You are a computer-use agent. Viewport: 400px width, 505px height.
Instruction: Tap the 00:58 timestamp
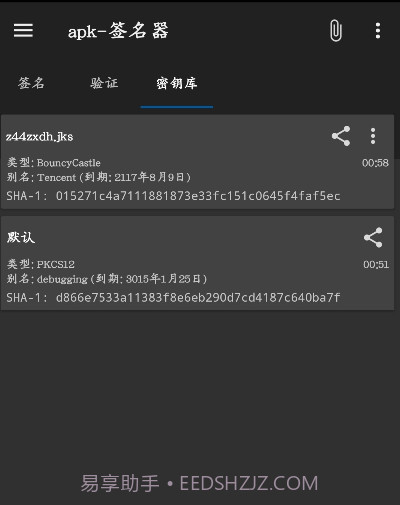375,163
